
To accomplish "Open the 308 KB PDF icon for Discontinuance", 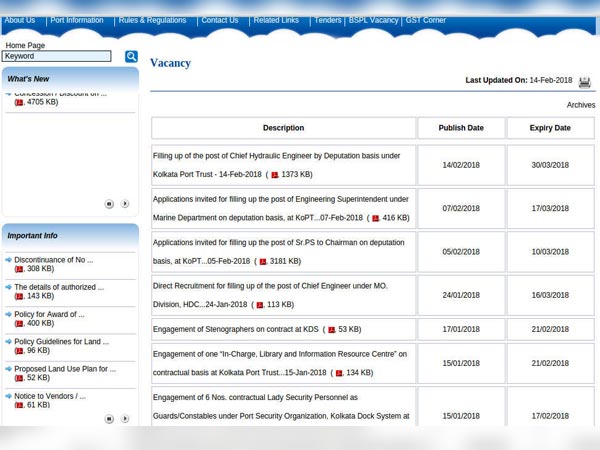I will tap(19, 269).
